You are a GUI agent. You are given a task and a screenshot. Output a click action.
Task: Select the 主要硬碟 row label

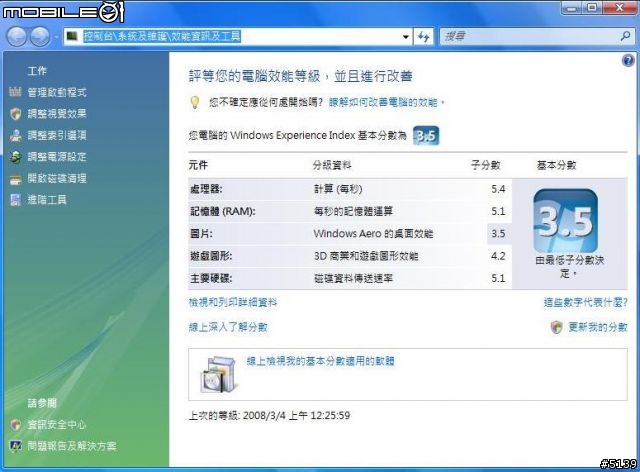(x=211, y=278)
